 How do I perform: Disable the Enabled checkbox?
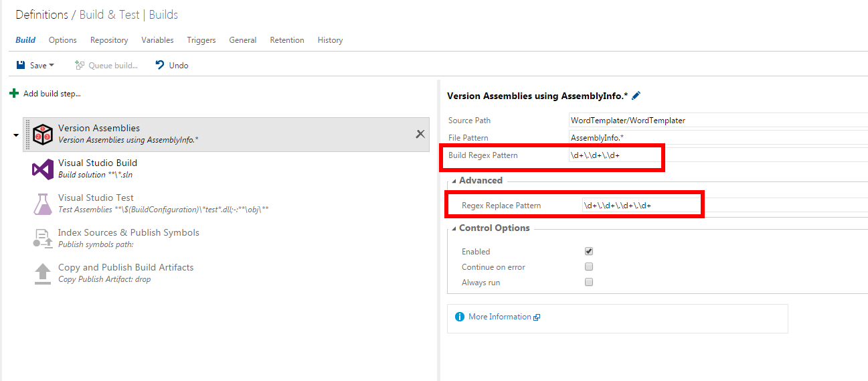(x=589, y=252)
